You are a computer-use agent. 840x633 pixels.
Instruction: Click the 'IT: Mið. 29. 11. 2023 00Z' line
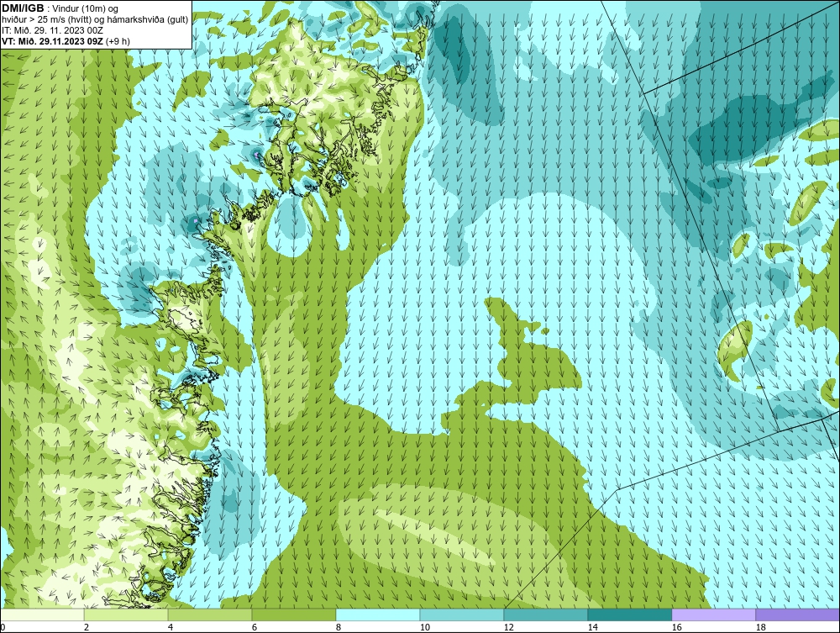coord(52,30)
